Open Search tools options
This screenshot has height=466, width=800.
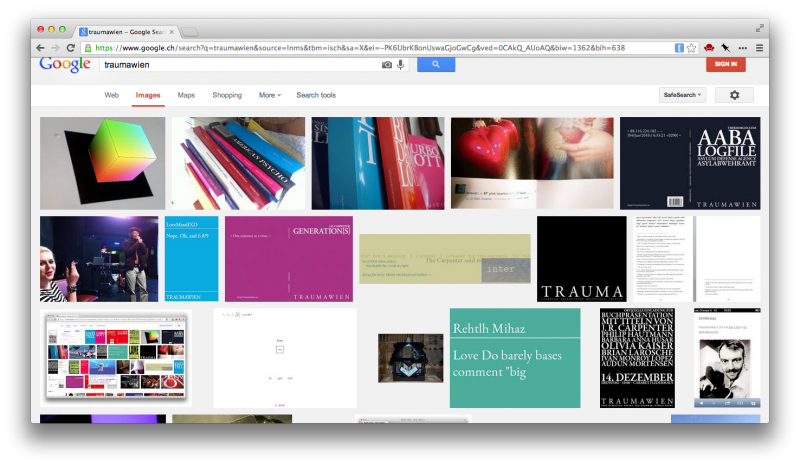click(316, 95)
